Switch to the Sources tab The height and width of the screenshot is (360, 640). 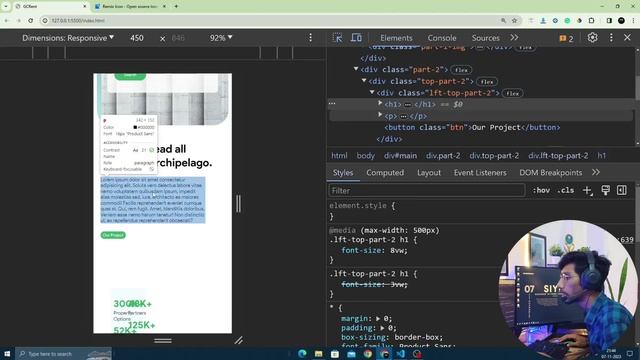pyautogui.click(x=485, y=38)
